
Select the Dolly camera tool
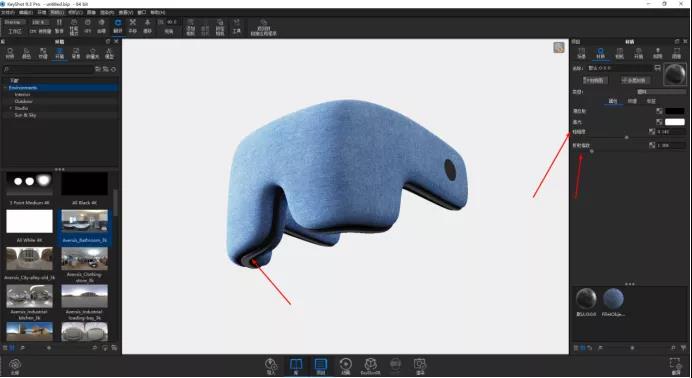click(147, 26)
